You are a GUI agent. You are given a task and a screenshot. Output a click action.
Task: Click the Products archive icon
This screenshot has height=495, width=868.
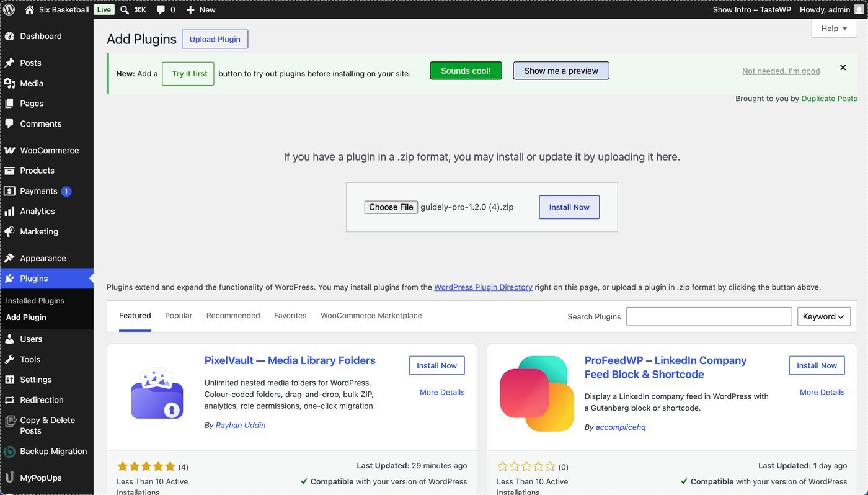(x=9, y=171)
